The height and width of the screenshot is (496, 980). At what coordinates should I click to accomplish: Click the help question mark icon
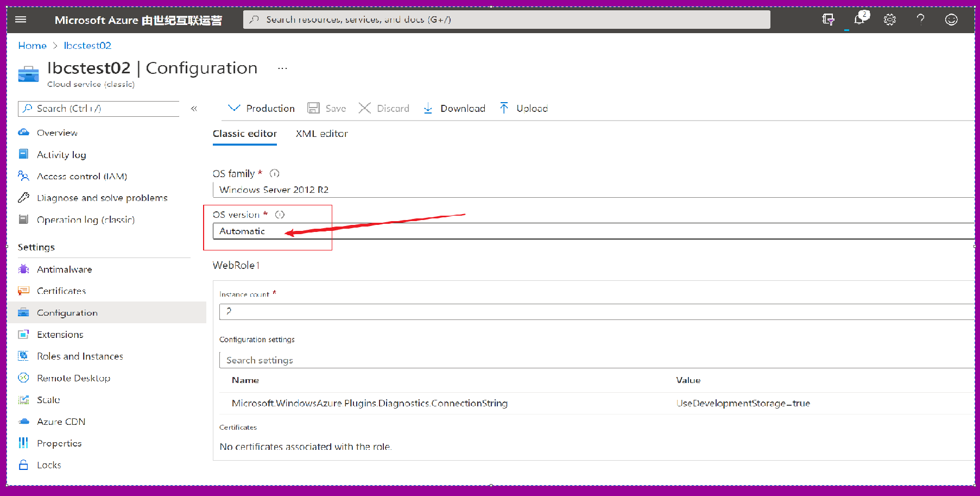coord(920,20)
